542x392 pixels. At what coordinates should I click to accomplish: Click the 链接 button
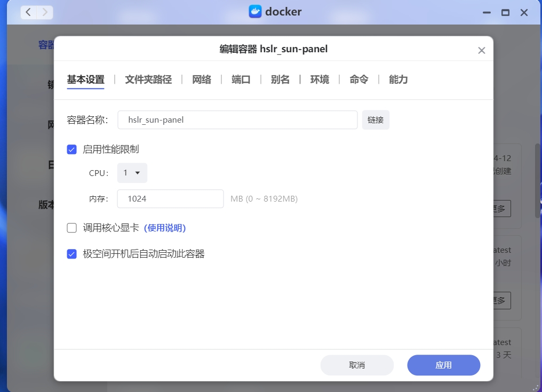(376, 120)
